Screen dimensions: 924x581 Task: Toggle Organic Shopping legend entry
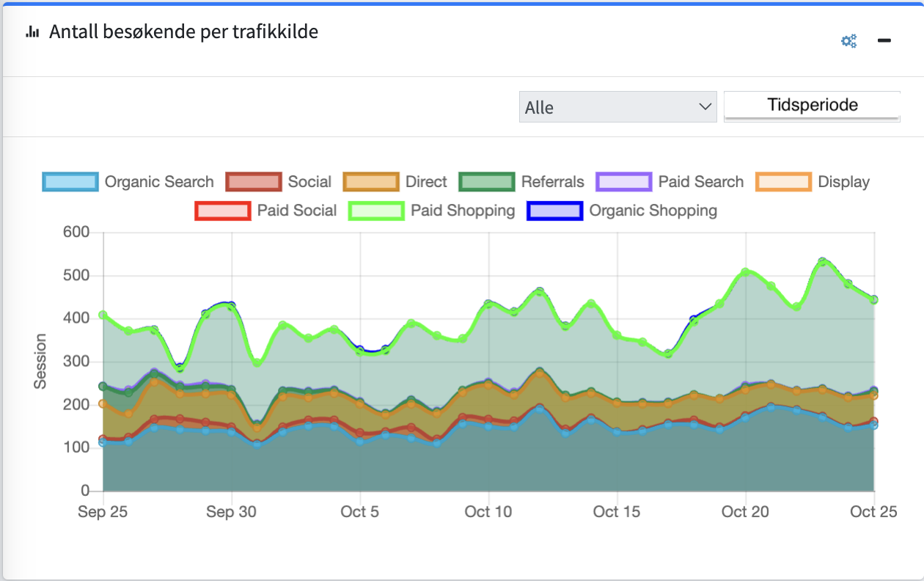653,211
